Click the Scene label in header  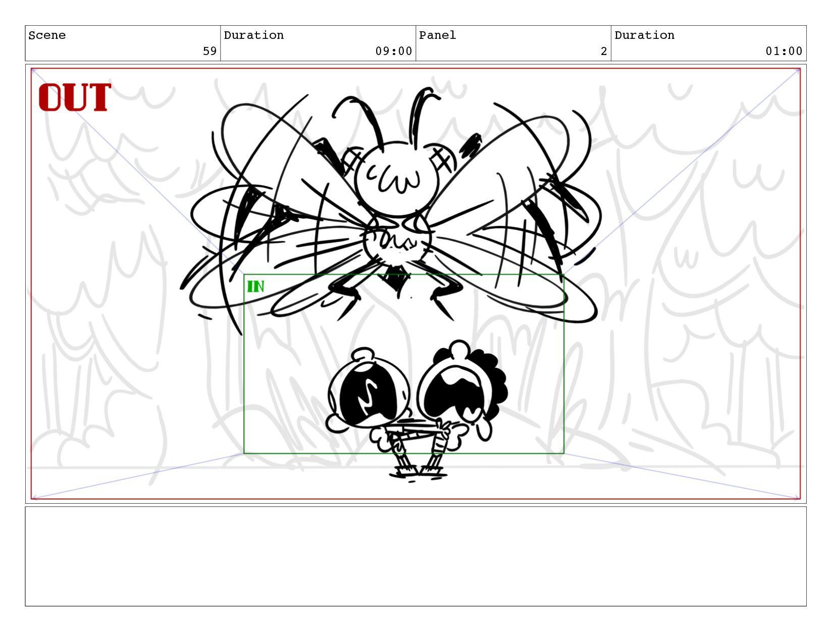click(47, 35)
